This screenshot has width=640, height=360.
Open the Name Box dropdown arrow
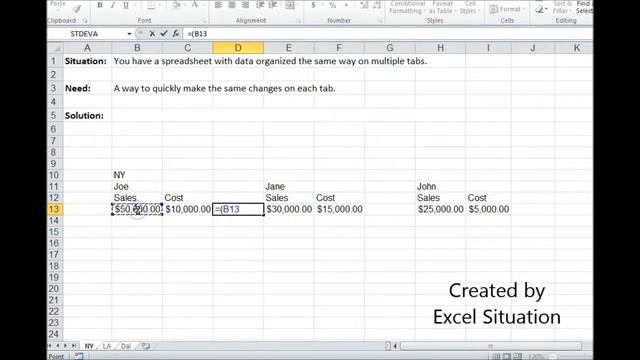129,34
